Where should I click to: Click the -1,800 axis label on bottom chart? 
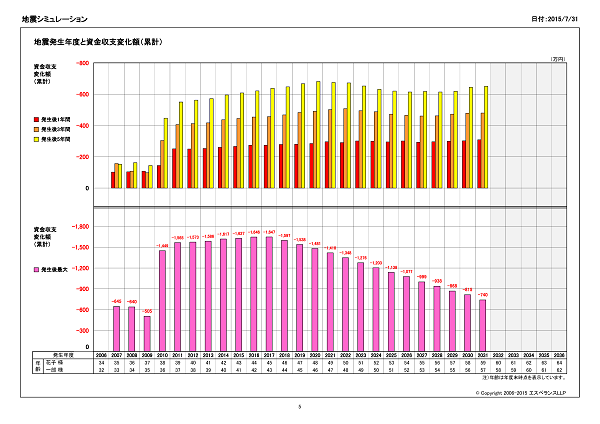click(x=80, y=227)
